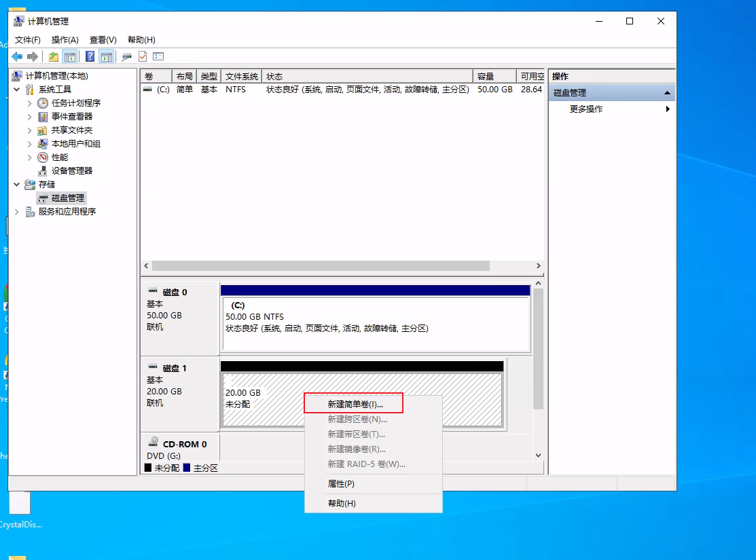Click the horizontal scrollbar left arrow

coord(147,265)
